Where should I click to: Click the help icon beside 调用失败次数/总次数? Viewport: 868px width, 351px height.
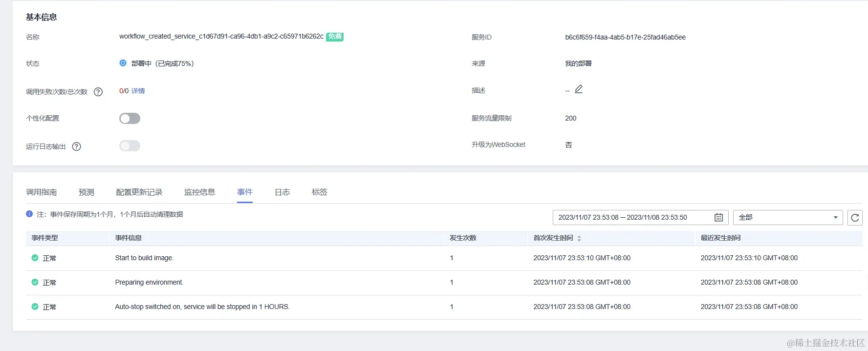98,92
